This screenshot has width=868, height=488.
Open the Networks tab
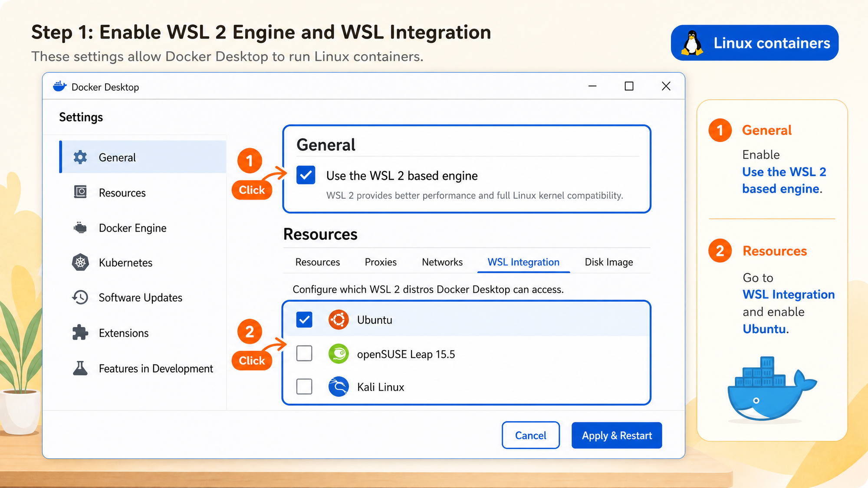click(x=442, y=262)
